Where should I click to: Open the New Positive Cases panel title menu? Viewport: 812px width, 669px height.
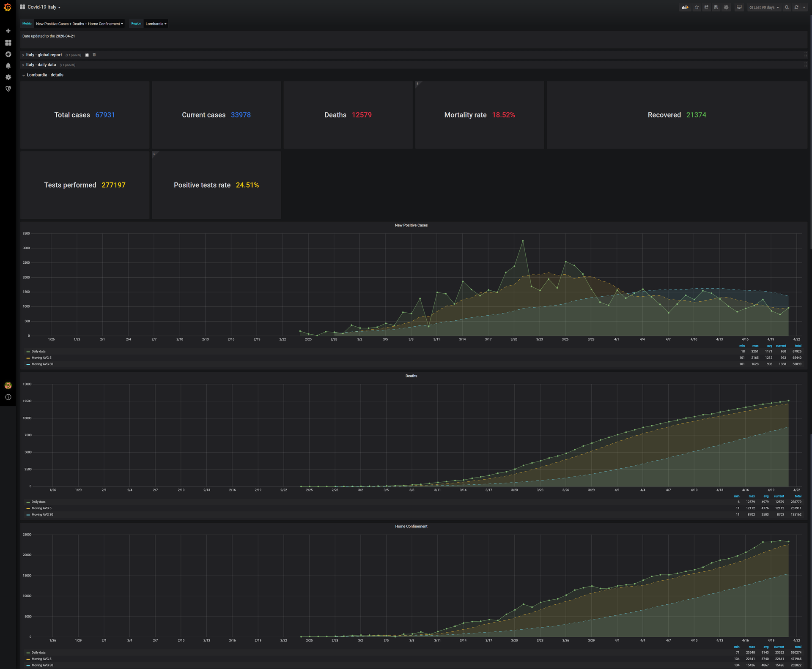411,225
